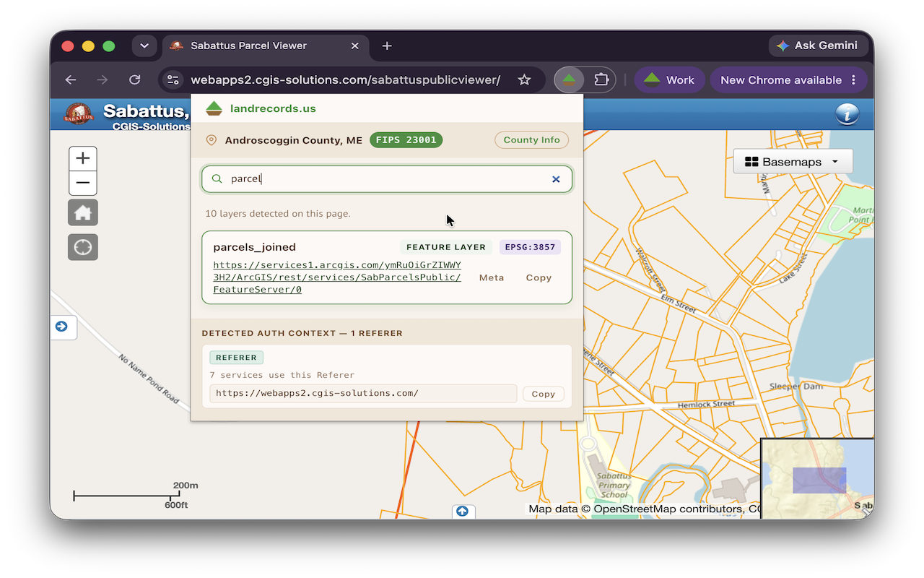Focus the layer search input

(387, 179)
